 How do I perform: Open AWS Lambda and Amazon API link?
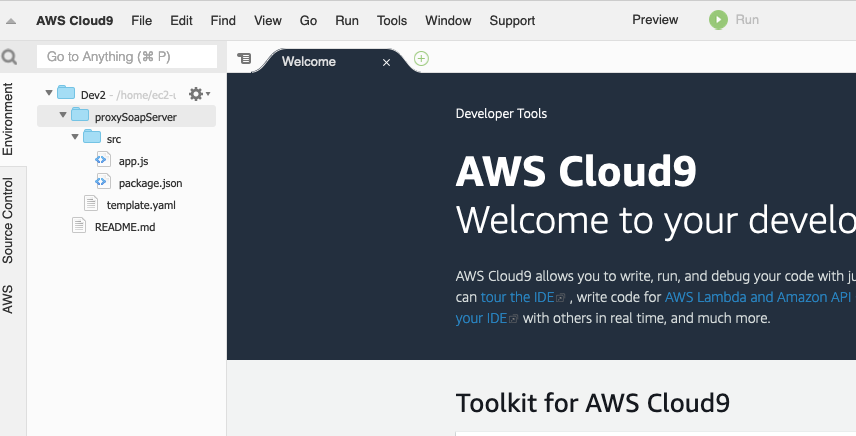(758, 297)
